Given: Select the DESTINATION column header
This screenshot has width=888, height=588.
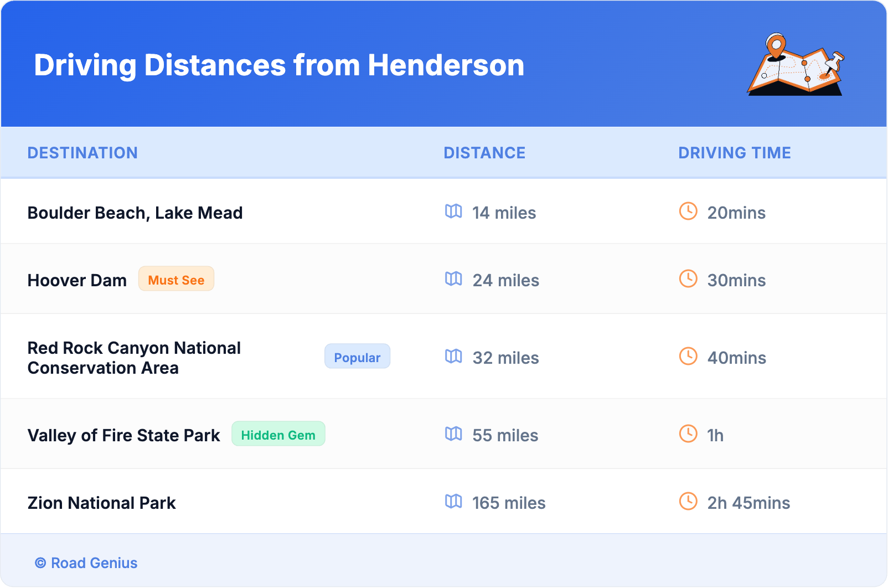Looking at the screenshot, I should click(82, 153).
